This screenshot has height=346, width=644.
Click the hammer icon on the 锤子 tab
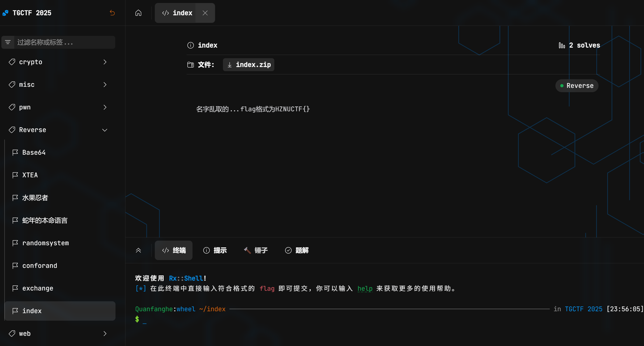(x=247, y=250)
